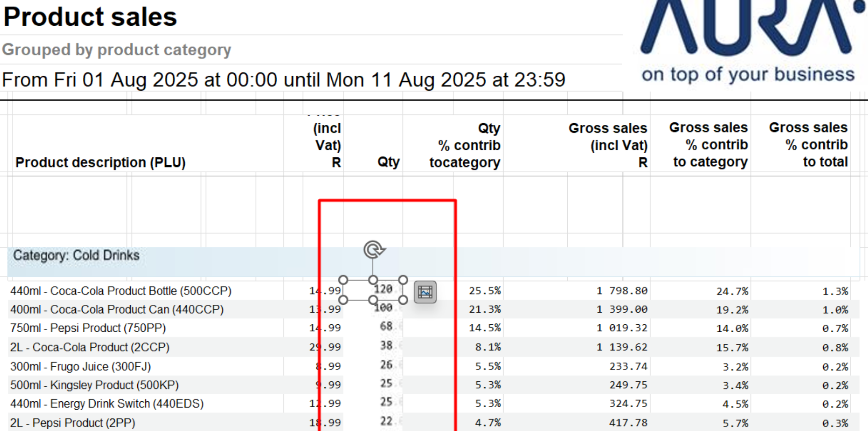868x431 pixels.
Task: Select the "Gross sales (incl Vat) R" header
Action: 608,145
